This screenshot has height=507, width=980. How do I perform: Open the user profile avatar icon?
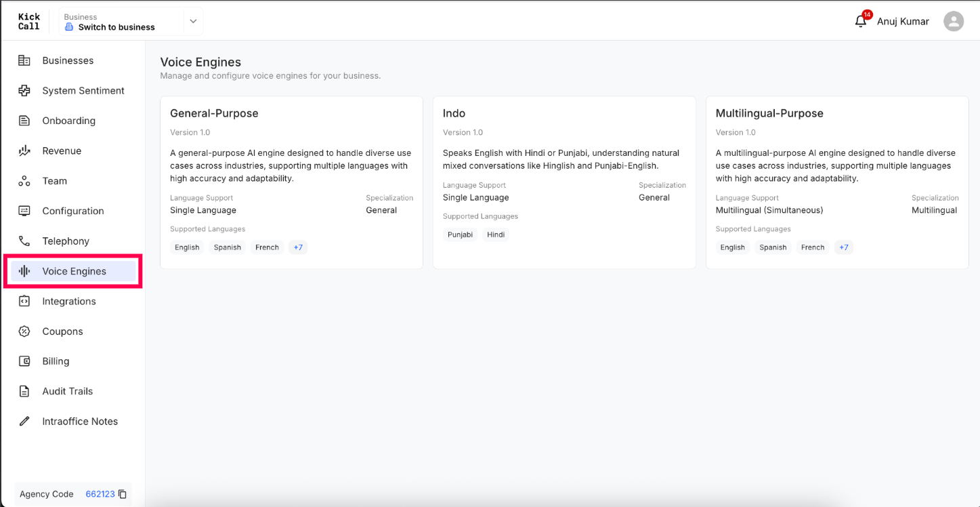point(954,22)
